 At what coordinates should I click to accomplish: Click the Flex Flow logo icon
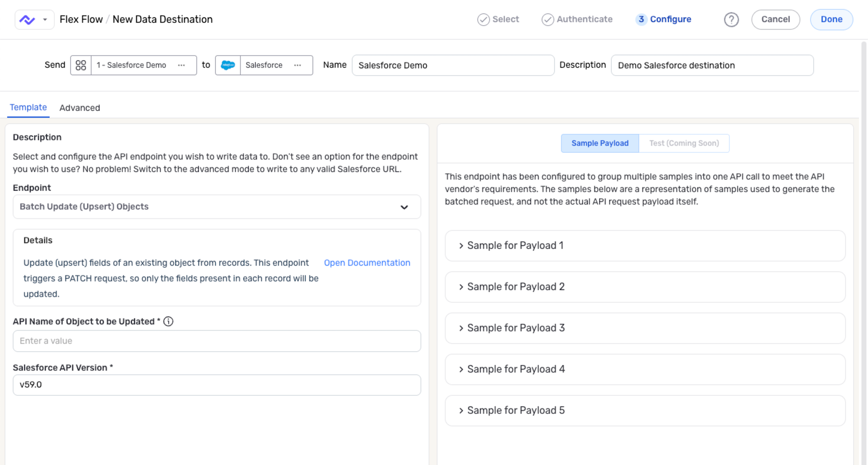tap(27, 20)
